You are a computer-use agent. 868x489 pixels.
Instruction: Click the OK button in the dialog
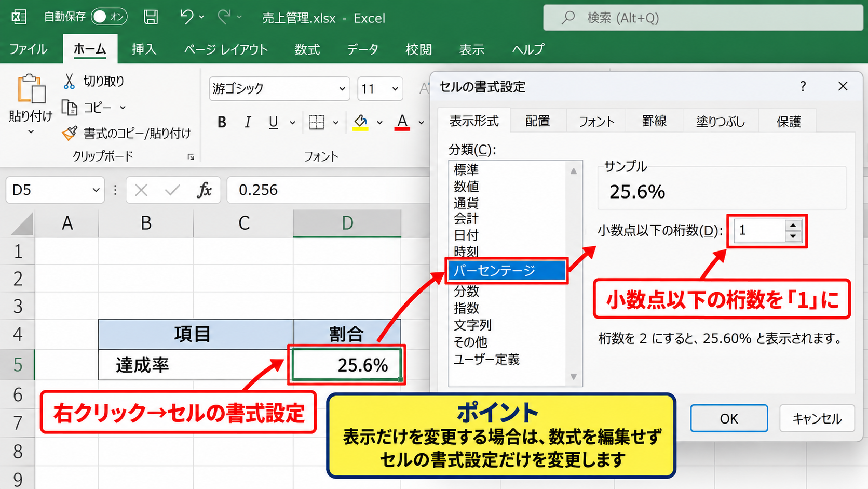[729, 418]
